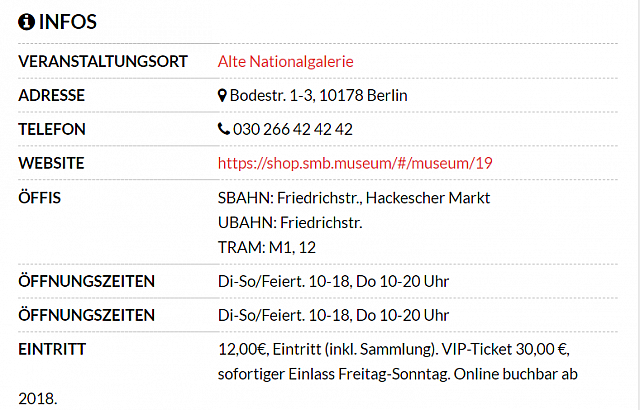Click the INFOS heading text
Image resolution: width=640 pixels, height=410 pixels.
pyautogui.click(x=68, y=22)
